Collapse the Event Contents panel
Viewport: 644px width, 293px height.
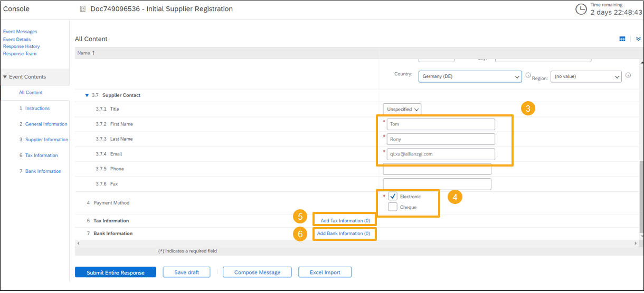(x=5, y=77)
